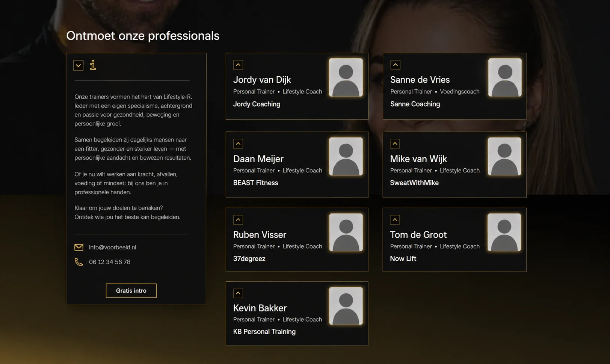Image resolution: width=610 pixels, height=364 pixels.
Task: Toggle the chevron on Sanne de Vries card
Action: [x=395, y=65]
